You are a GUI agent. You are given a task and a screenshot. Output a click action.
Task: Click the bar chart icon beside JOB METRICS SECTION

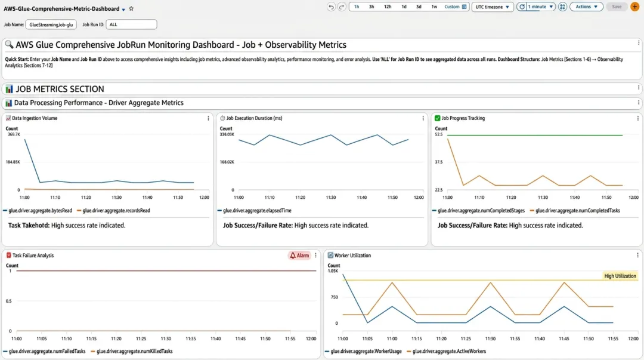point(9,89)
